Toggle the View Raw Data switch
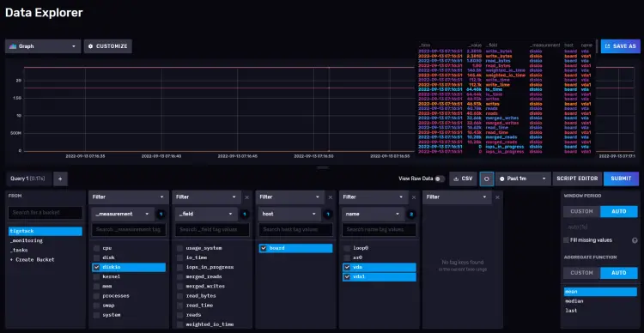This screenshot has width=644, height=333. pyautogui.click(x=440, y=179)
